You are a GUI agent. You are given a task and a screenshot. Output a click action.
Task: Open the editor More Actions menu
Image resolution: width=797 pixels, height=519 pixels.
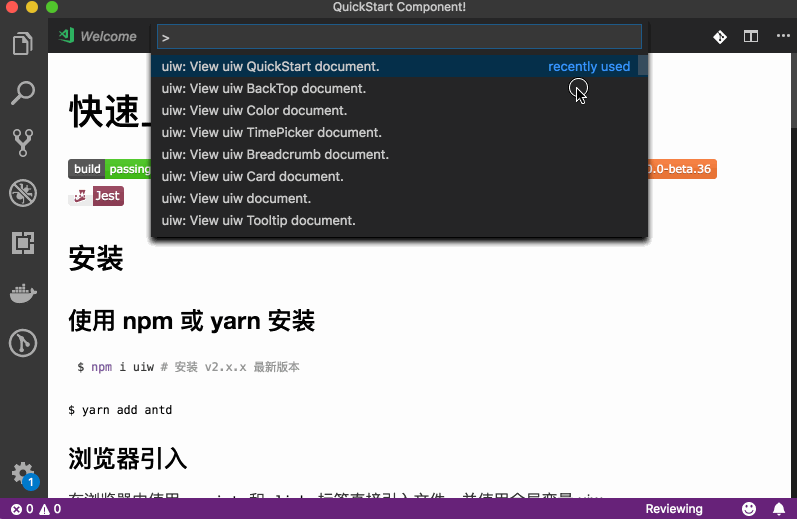(783, 36)
